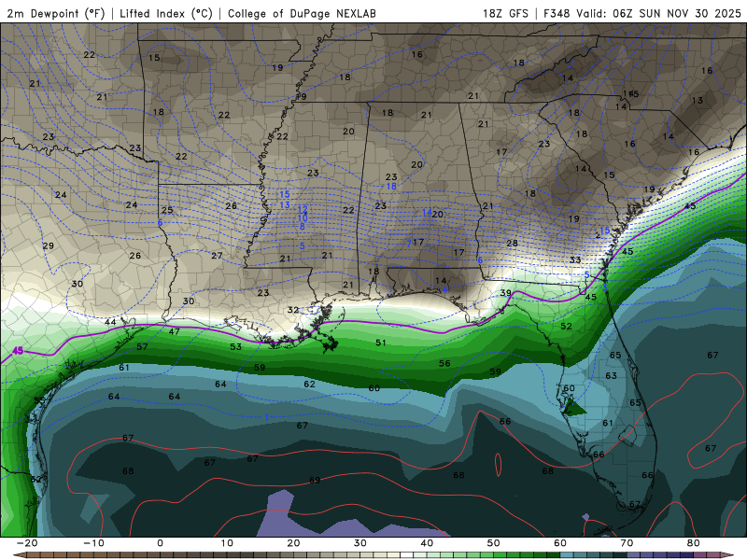Click the black '13' dewpoint value in North Carolina
Screen dimensions: 747x560
tap(698, 101)
